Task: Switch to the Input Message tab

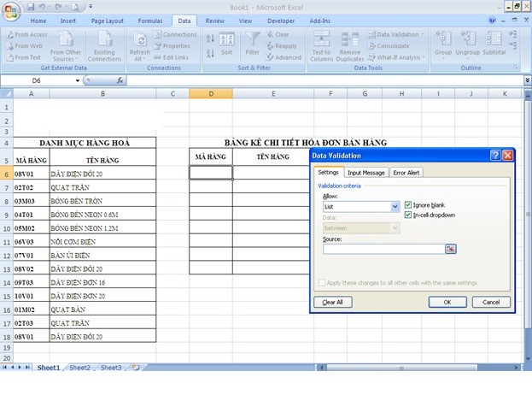Action: tap(365, 173)
